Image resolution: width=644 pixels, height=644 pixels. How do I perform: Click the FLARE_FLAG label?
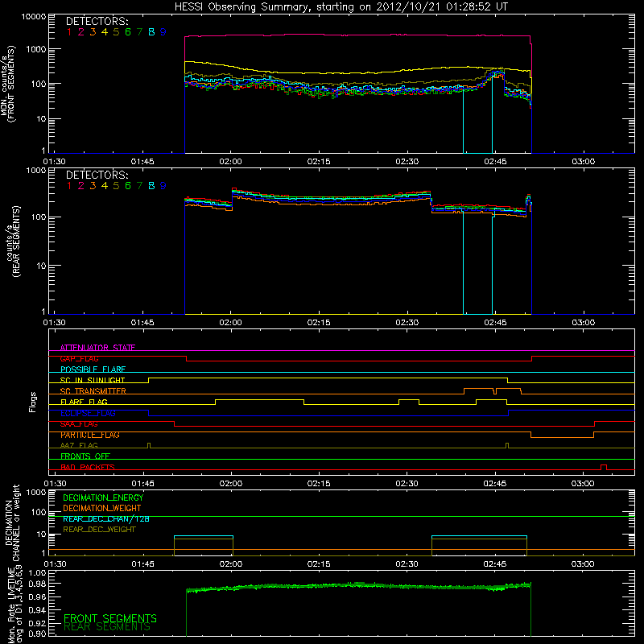click(x=84, y=402)
